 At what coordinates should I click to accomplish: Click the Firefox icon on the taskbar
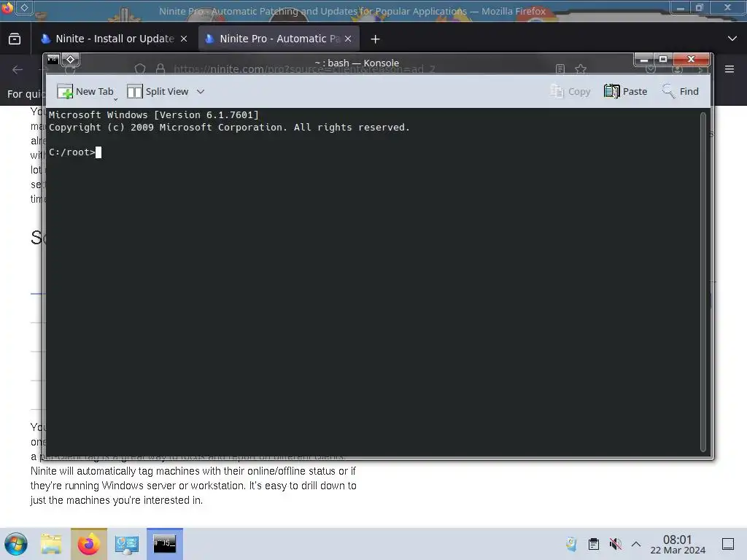[x=88, y=544]
